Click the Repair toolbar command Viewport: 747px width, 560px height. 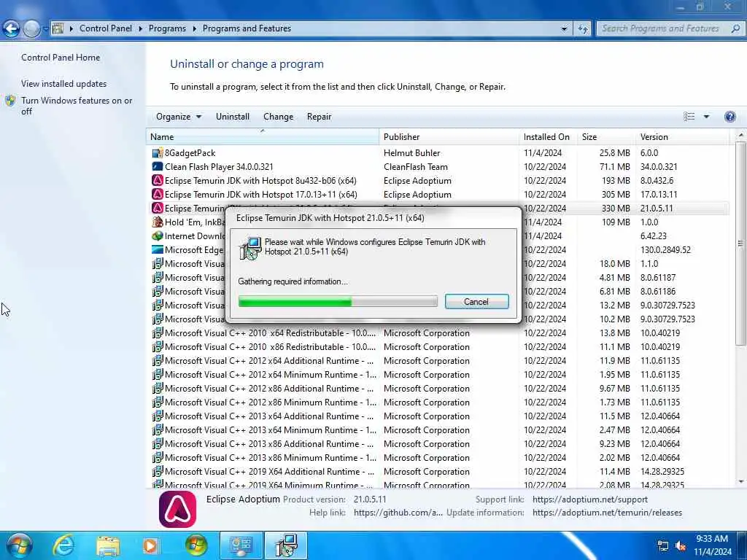[x=319, y=117]
